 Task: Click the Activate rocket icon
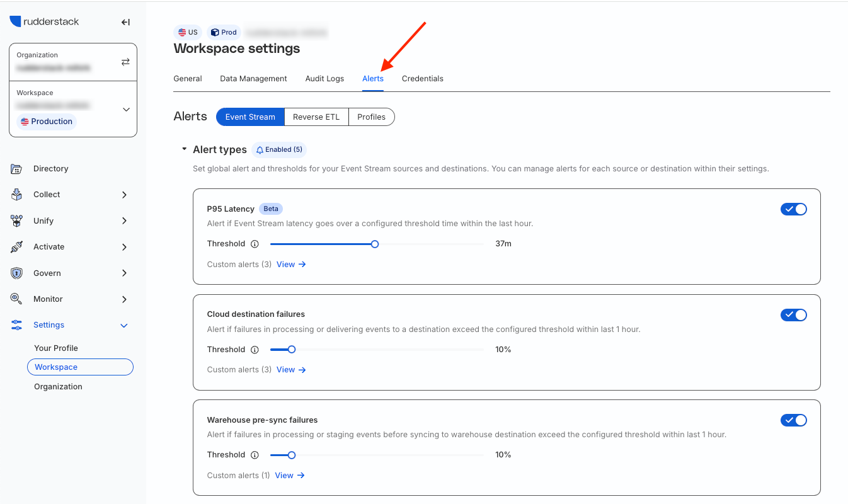(17, 247)
